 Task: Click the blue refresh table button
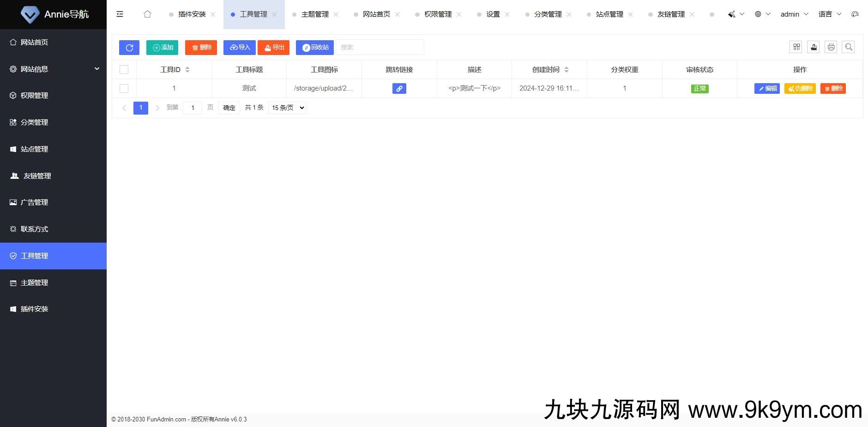(129, 47)
